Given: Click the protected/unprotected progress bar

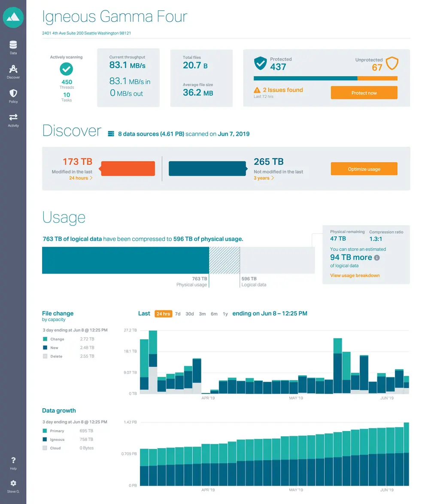Looking at the screenshot, I should [325, 79].
